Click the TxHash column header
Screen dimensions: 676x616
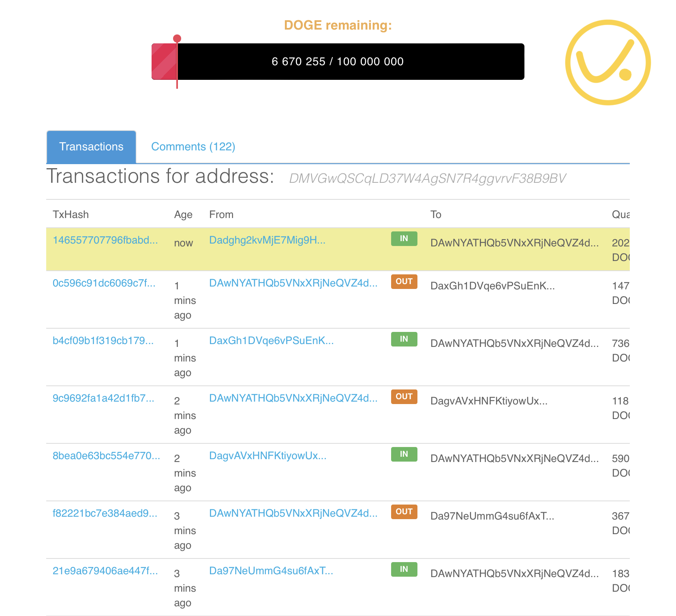pyautogui.click(x=71, y=214)
